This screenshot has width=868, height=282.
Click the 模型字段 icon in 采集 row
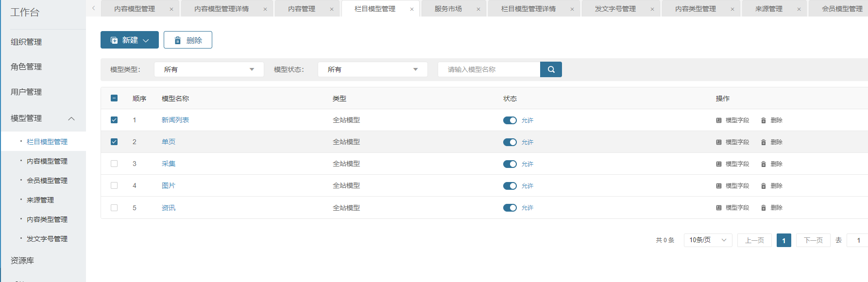coord(719,164)
